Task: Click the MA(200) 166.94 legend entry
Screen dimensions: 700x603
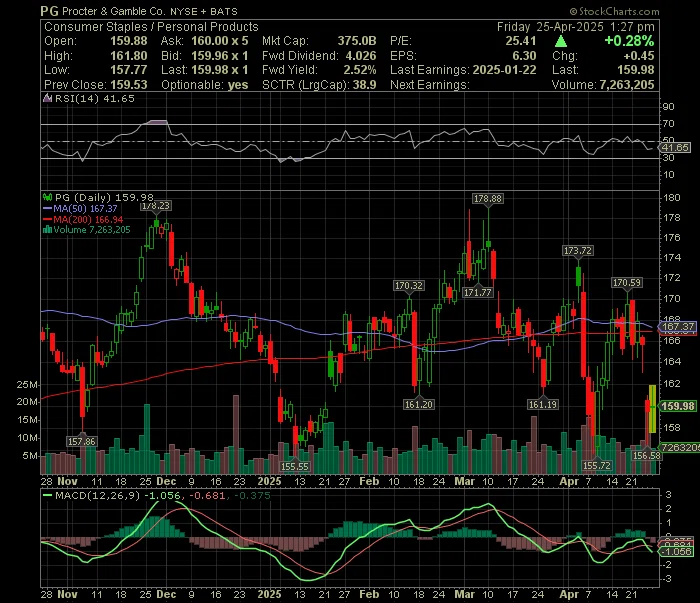Action: (x=83, y=220)
